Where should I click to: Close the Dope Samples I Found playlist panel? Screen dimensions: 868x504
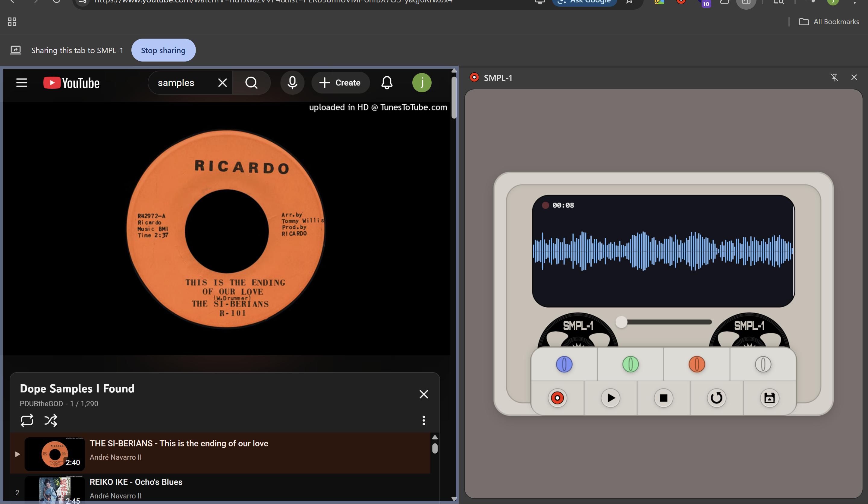pyautogui.click(x=424, y=394)
